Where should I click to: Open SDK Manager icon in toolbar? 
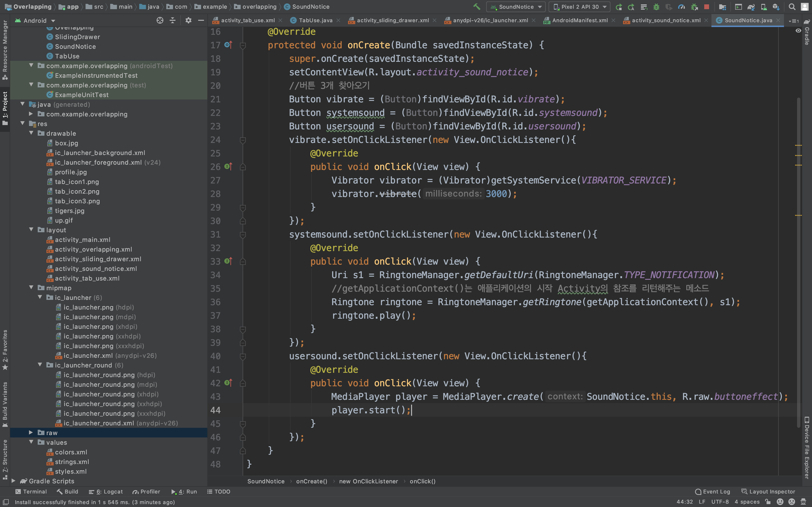(x=776, y=7)
